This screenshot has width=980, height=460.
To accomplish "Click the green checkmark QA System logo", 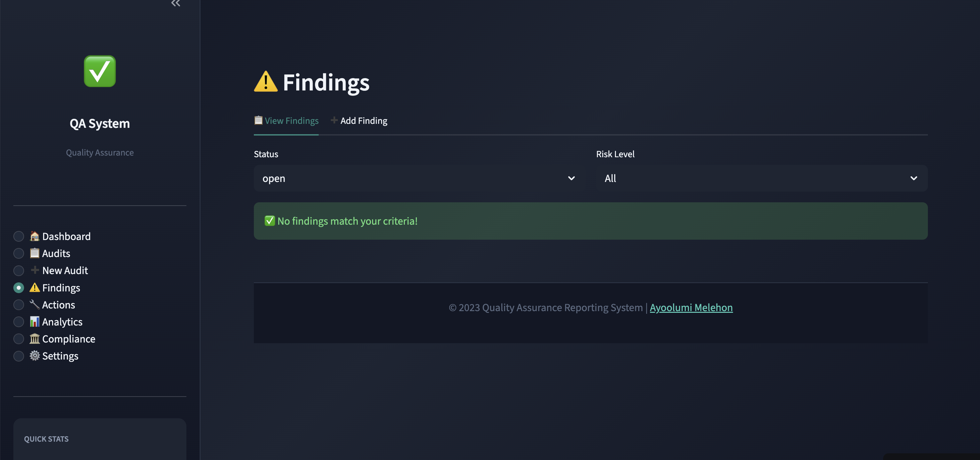I will tap(100, 71).
